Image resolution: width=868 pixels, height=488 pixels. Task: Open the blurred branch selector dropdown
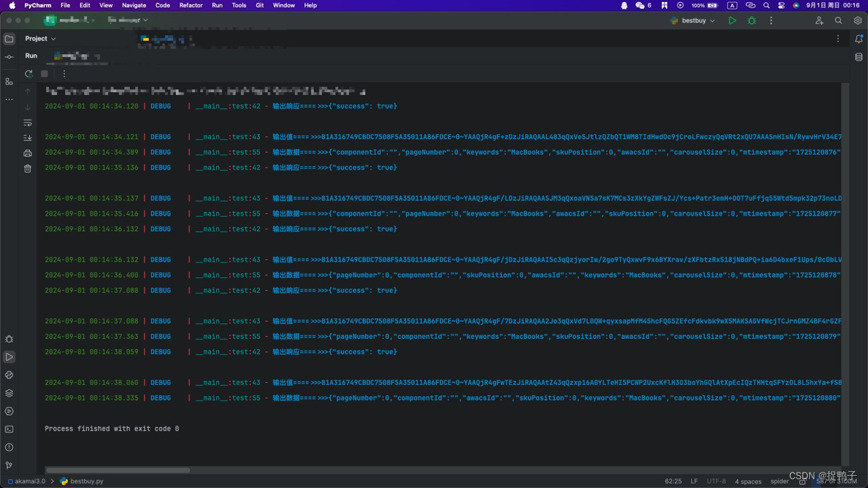[x=128, y=20]
